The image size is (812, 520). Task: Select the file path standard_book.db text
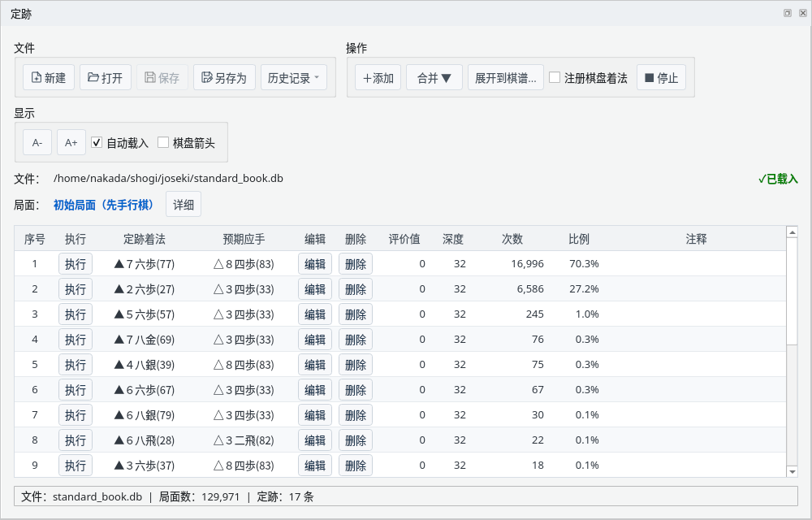tap(168, 178)
